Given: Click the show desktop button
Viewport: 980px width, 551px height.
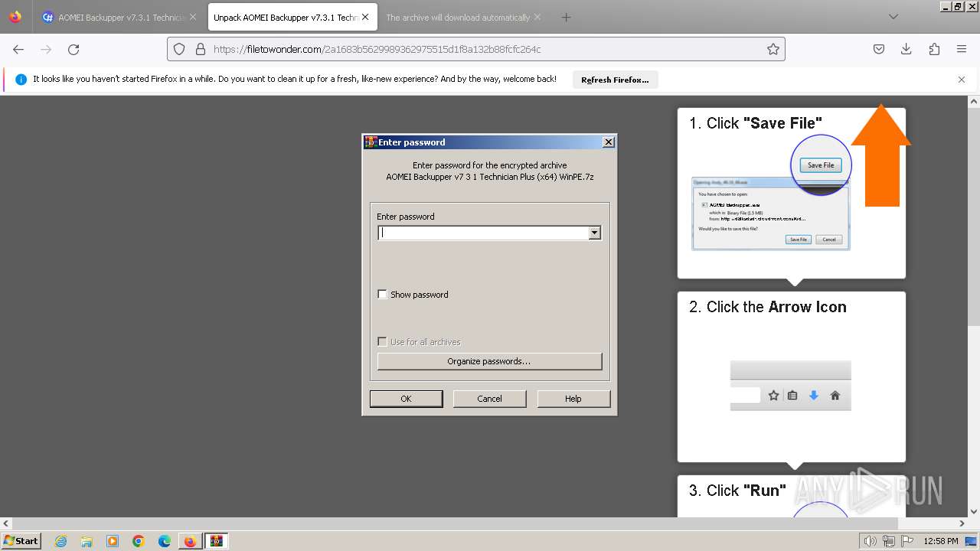Looking at the screenshot, I should 971,541.
